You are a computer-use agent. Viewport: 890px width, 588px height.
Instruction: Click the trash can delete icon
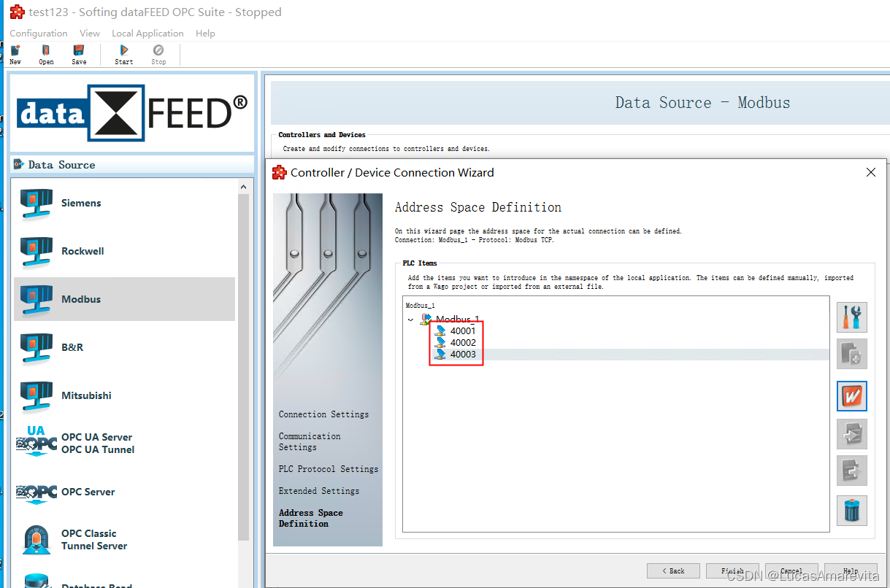point(851,510)
